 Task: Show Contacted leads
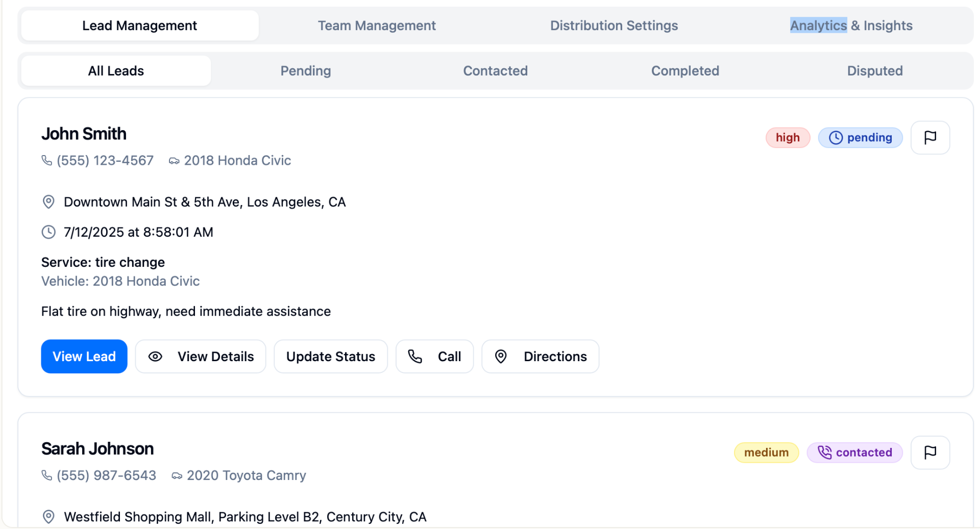[495, 71]
